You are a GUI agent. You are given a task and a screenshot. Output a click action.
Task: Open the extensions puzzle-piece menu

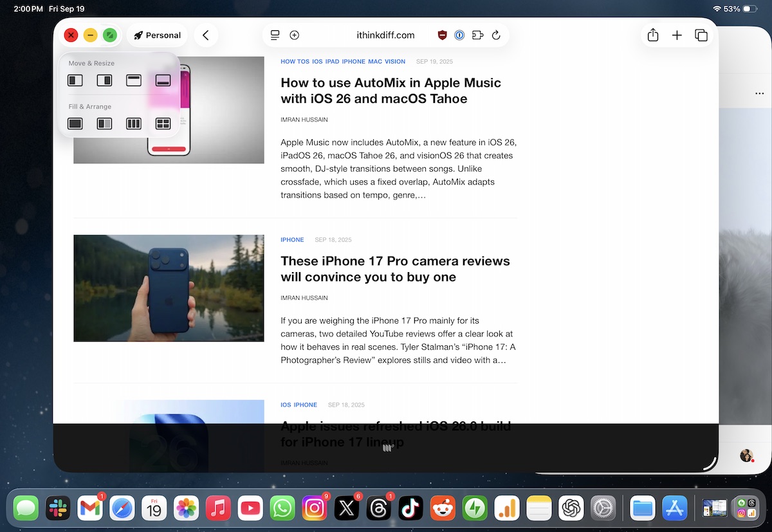477,35
